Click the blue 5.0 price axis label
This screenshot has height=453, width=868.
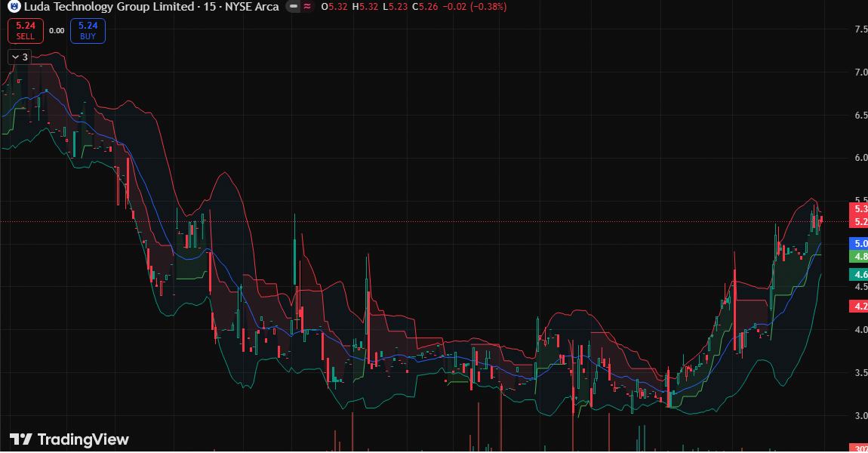pos(859,243)
